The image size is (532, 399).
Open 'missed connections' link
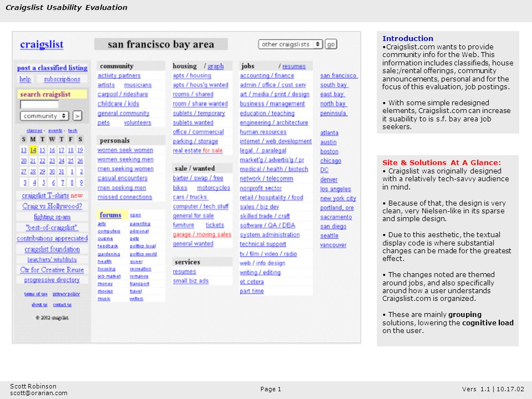(x=125, y=197)
